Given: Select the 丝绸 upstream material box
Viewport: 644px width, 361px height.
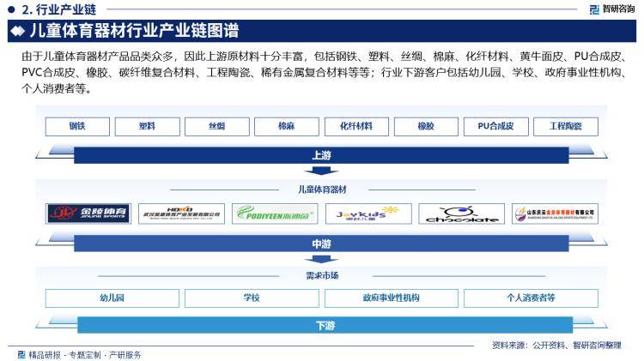Looking at the screenshot, I should coord(217,126).
